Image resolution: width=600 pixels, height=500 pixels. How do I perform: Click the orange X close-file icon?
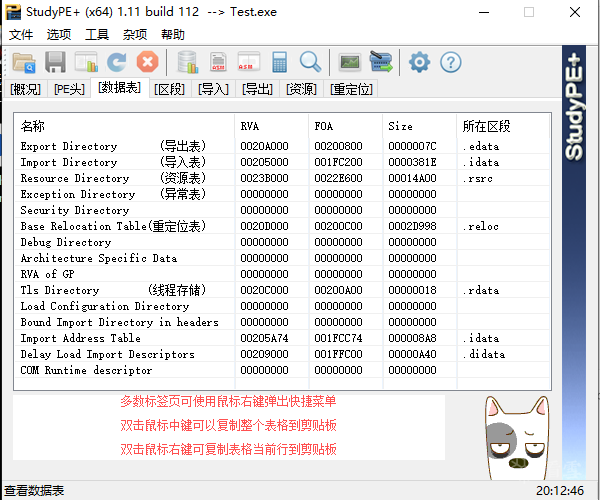click(x=147, y=62)
